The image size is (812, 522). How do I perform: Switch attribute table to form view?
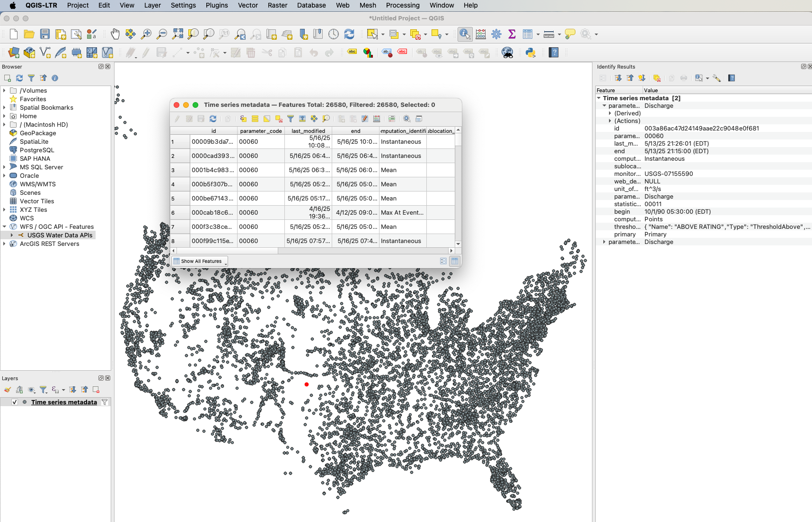tap(443, 261)
